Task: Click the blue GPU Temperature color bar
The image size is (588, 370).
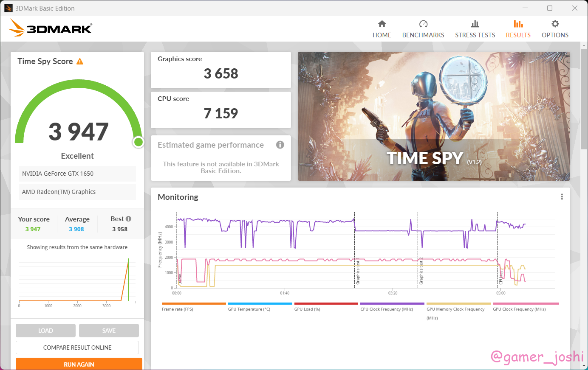Action: tap(260, 303)
